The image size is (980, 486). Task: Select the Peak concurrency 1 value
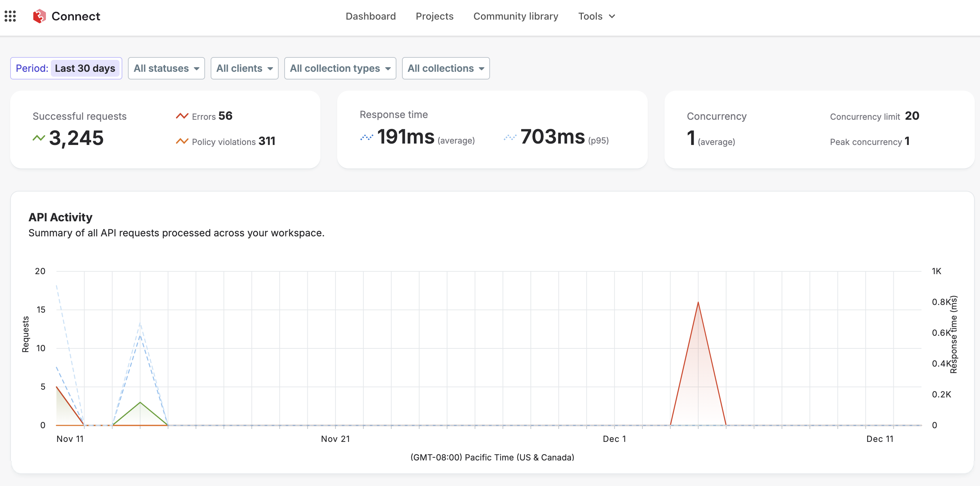click(907, 141)
